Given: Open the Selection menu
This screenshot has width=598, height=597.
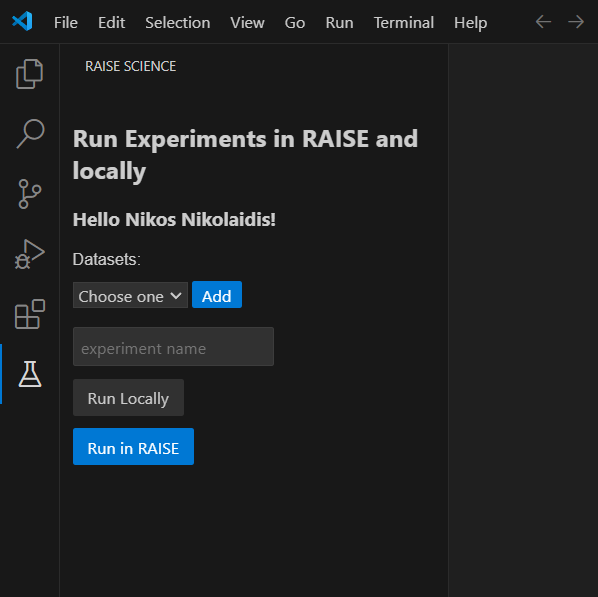Looking at the screenshot, I should 178,23.
